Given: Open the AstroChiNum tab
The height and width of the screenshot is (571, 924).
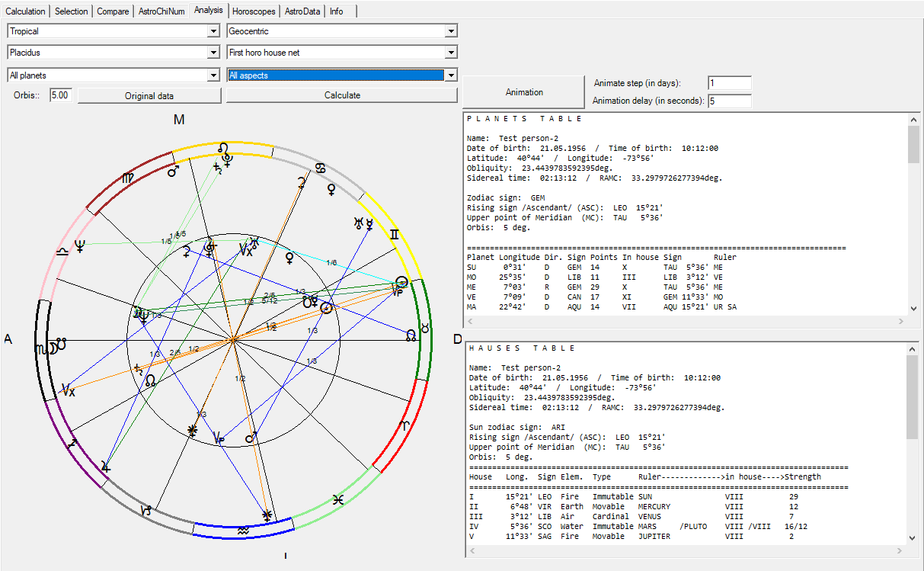Looking at the screenshot, I should pos(160,11).
